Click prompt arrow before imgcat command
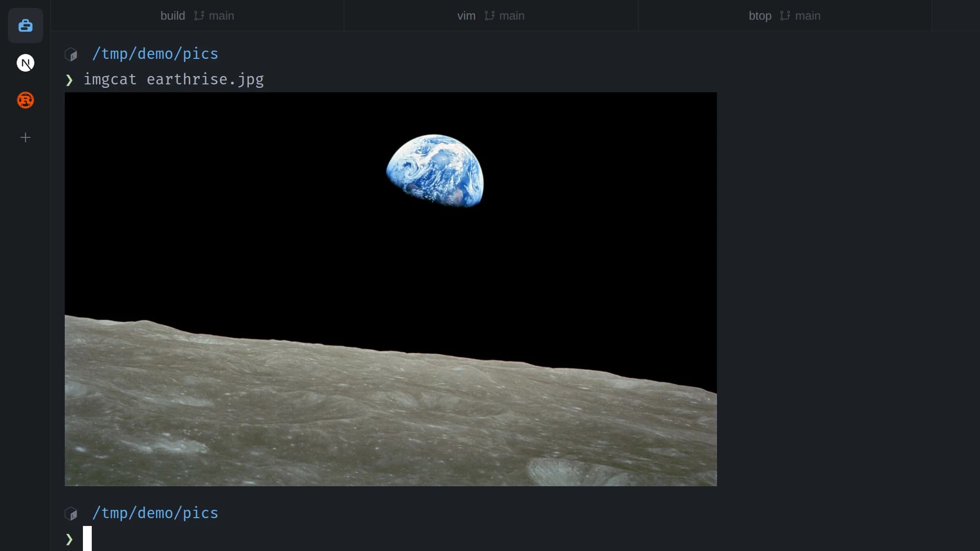The height and width of the screenshot is (551, 980). click(69, 80)
